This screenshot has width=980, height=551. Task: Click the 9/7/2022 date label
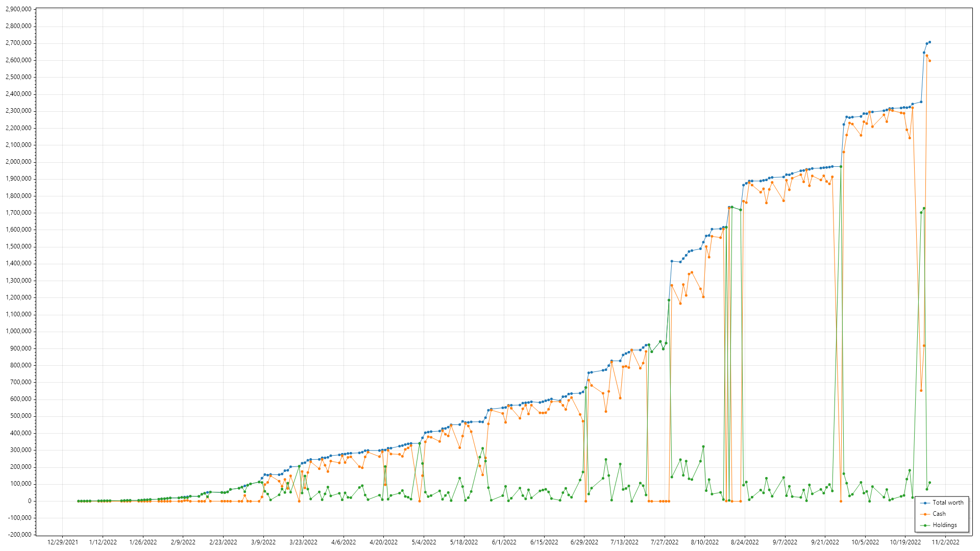point(785,542)
